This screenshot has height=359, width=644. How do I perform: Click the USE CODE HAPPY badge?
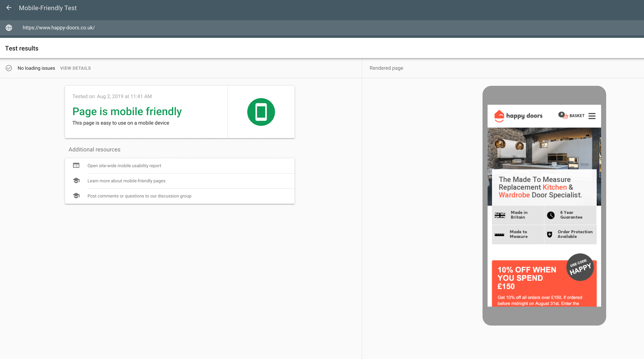pos(580,267)
